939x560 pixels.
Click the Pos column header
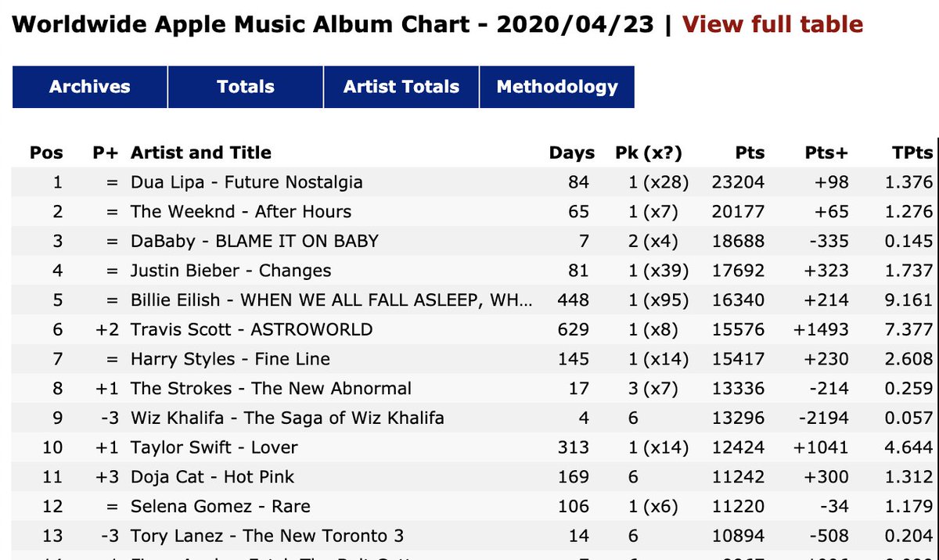(x=46, y=153)
